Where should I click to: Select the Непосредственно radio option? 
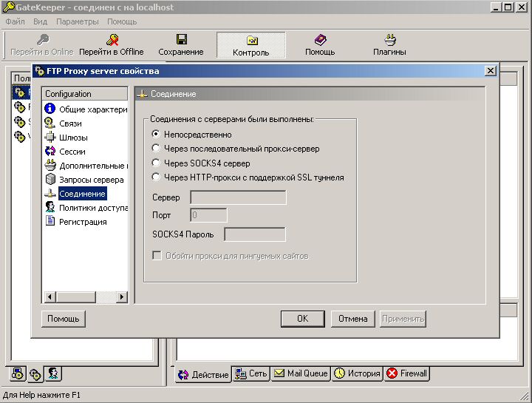coord(156,134)
